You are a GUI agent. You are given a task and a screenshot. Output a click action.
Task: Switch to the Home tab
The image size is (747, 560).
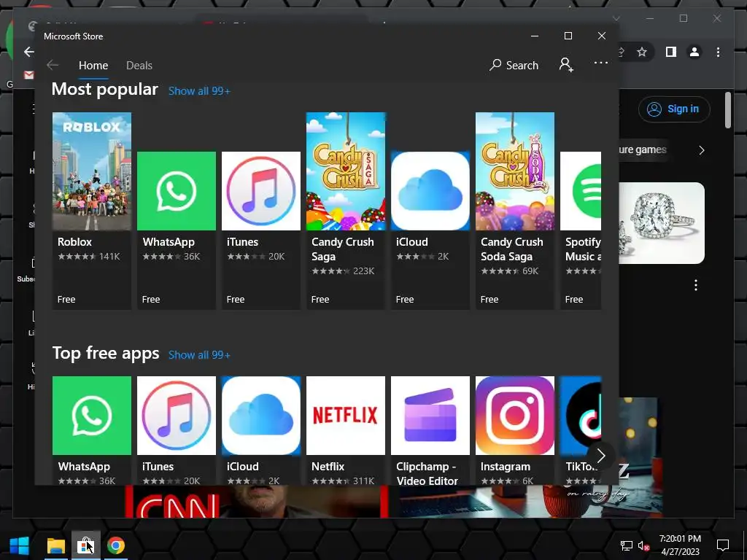(x=93, y=65)
